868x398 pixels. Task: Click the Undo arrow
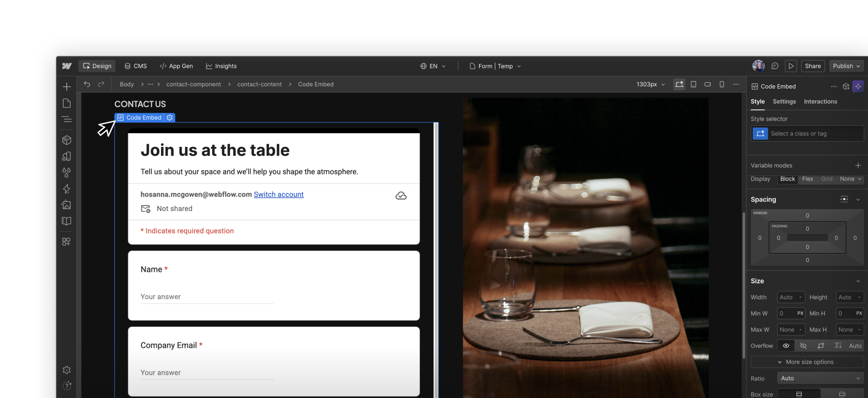87,84
